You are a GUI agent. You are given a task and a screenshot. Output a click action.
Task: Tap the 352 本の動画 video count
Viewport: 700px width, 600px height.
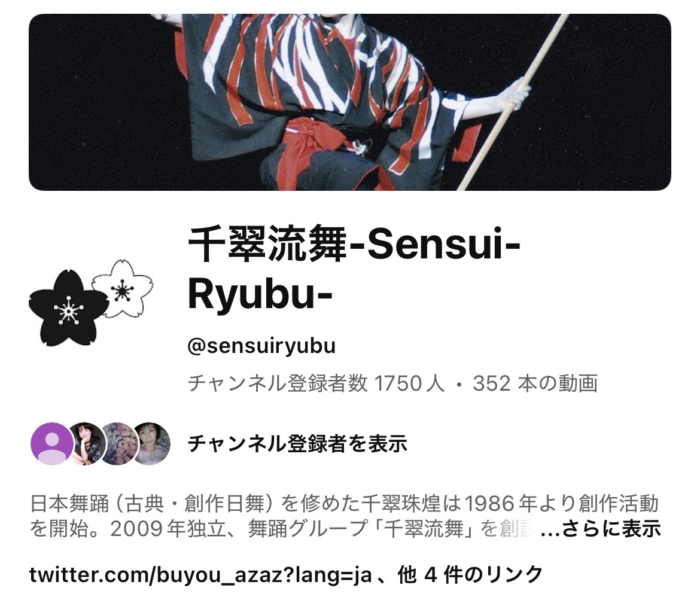[x=535, y=383]
